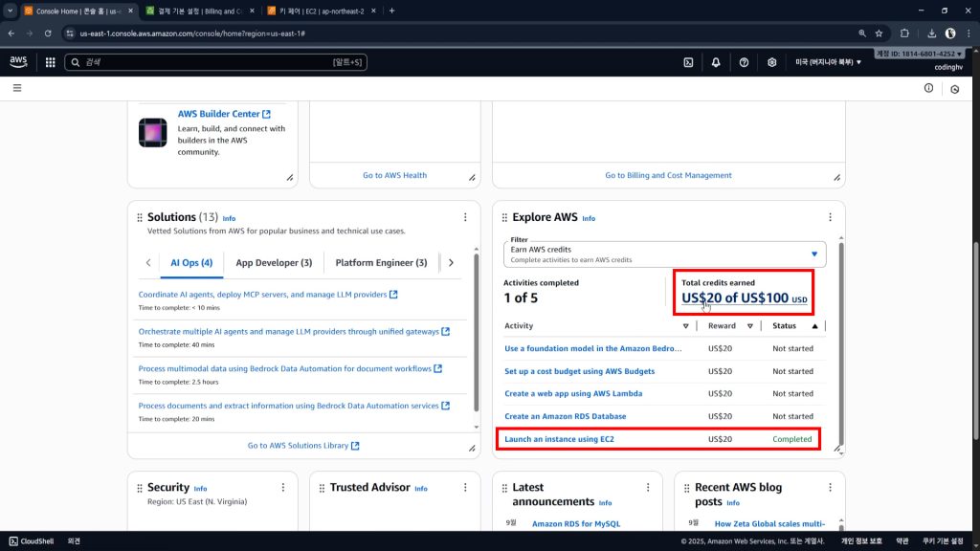Screen dimensions: 980x551
Task: Open the browser downloads icon
Action: coord(931,33)
